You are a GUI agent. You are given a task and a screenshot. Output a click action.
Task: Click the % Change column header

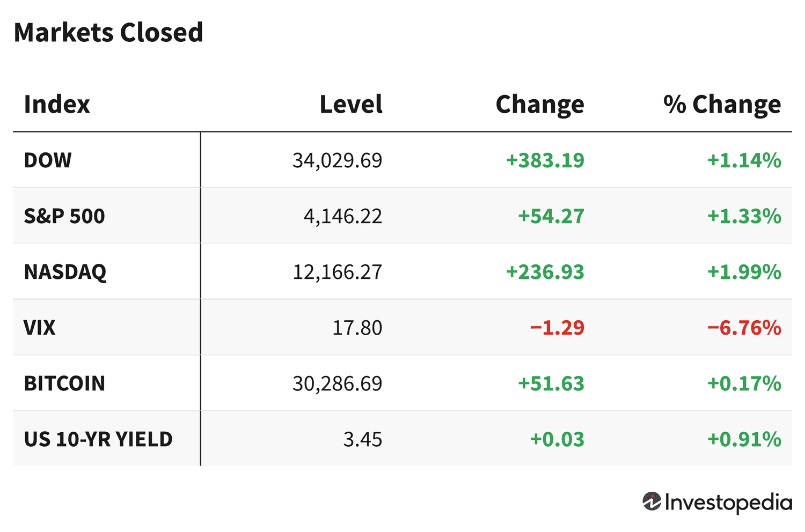coord(722,104)
